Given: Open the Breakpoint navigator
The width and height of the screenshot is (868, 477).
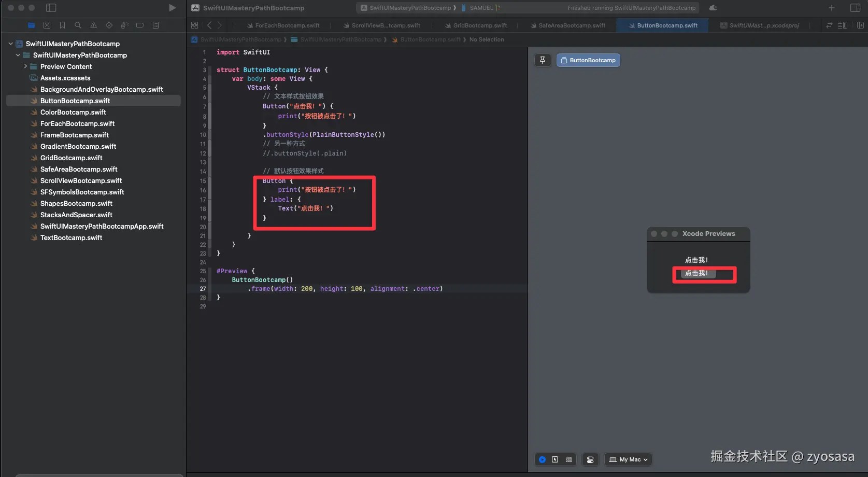Looking at the screenshot, I should tap(140, 25).
